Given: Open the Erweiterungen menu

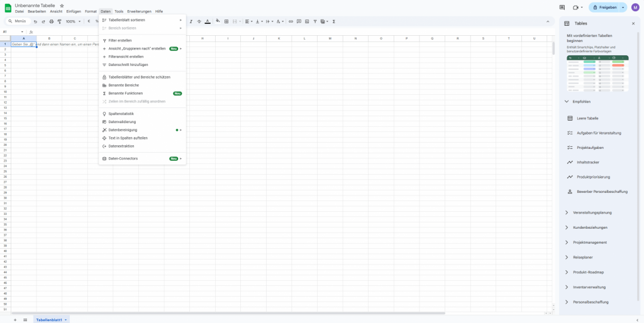Looking at the screenshot, I should pyautogui.click(x=139, y=11).
